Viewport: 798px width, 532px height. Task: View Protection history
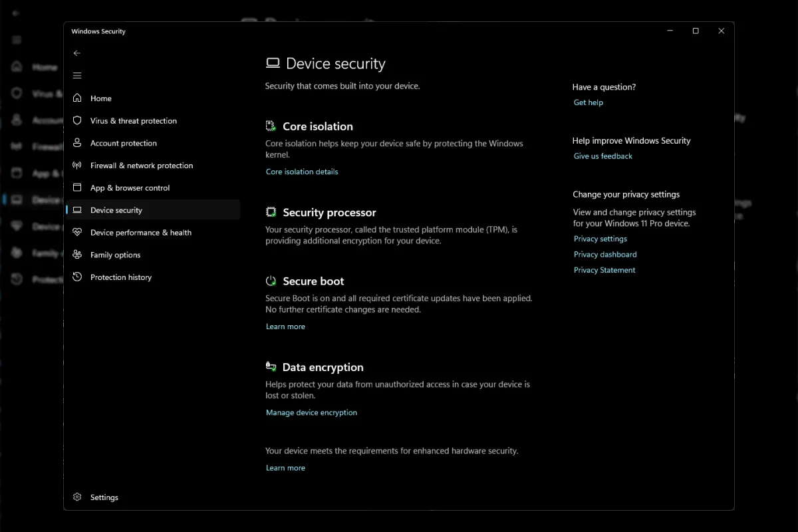pyautogui.click(x=153, y=277)
